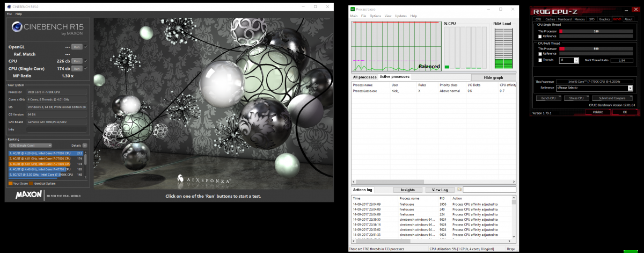Click the Info field in Your System
Viewport: 644px width, 253px height.
point(57,129)
